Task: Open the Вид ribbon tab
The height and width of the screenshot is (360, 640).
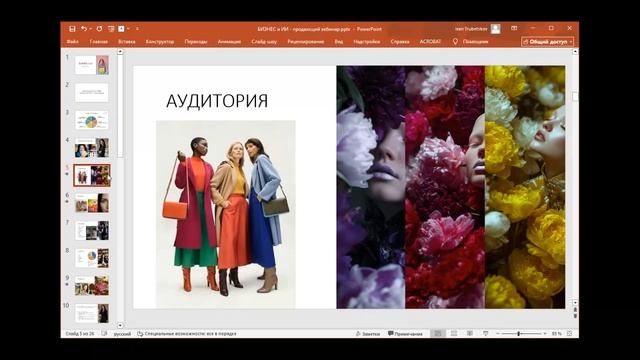Action: [339, 42]
